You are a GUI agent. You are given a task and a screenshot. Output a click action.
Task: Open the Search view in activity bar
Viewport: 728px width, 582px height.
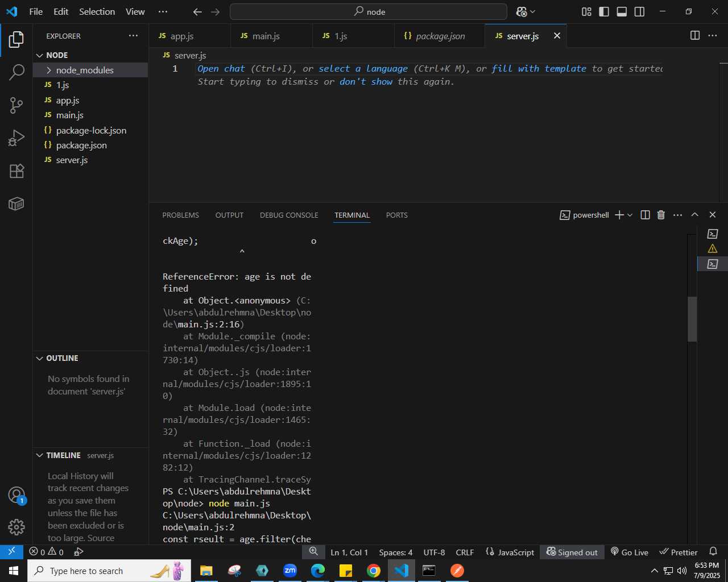pyautogui.click(x=16, y=72)
